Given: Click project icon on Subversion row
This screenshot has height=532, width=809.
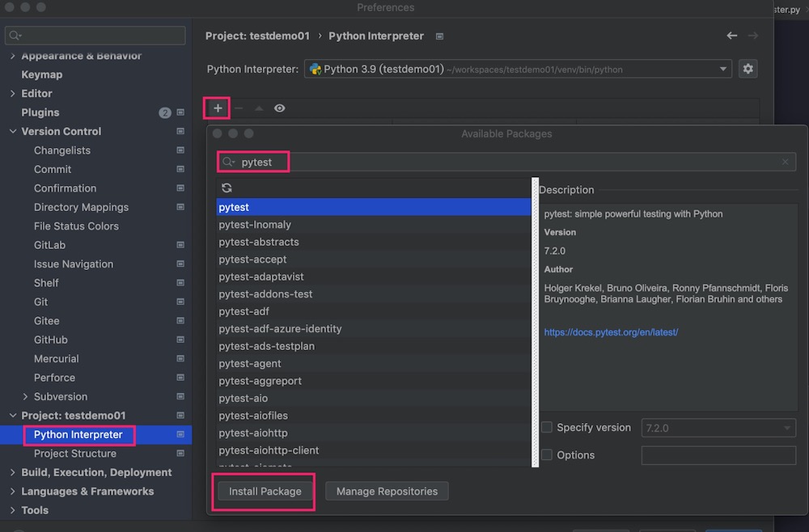Looking at the screenshot, I should pyautogui.click(x=180, y=396).
